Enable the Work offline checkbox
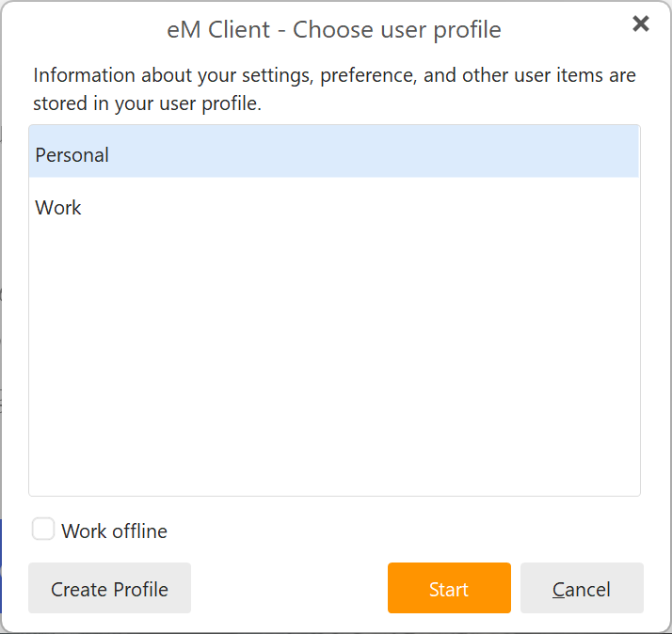This screenshot has height=634, width=672. coord(43,529)
